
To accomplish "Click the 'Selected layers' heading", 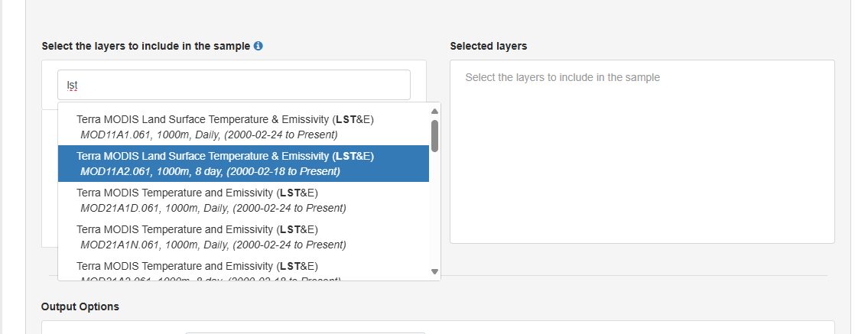I will pos(488,46).
